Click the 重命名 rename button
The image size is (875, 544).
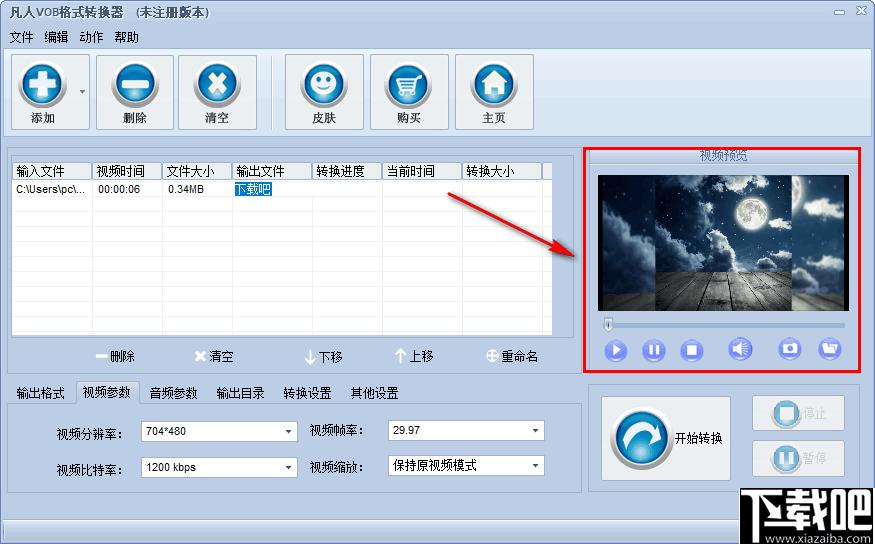(512, 356)
